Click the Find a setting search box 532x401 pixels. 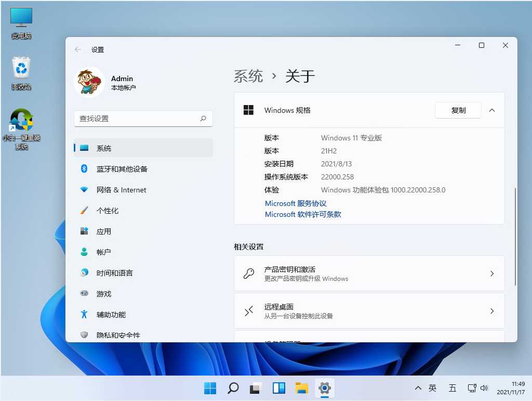[x=138, y=119]
